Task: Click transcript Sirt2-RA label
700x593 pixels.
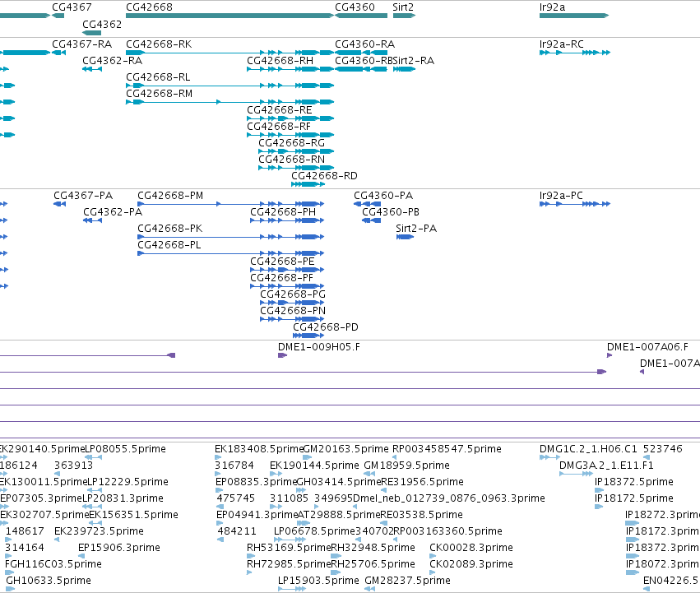Action: click(414, 61)
